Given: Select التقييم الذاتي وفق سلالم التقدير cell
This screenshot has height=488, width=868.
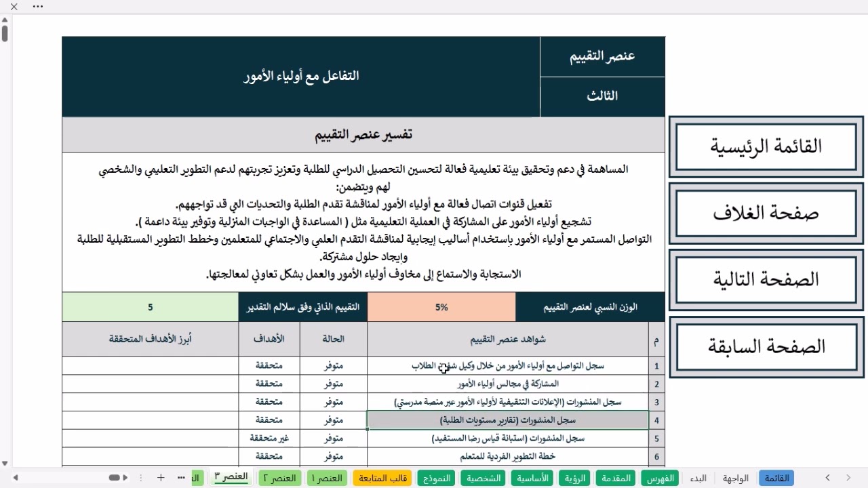Looking at the screenshot, I should [303, 307].
